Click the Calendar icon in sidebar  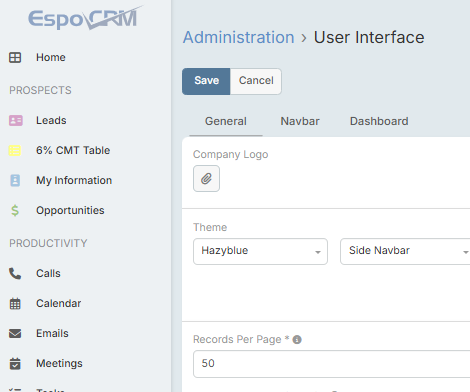[15, 303]
